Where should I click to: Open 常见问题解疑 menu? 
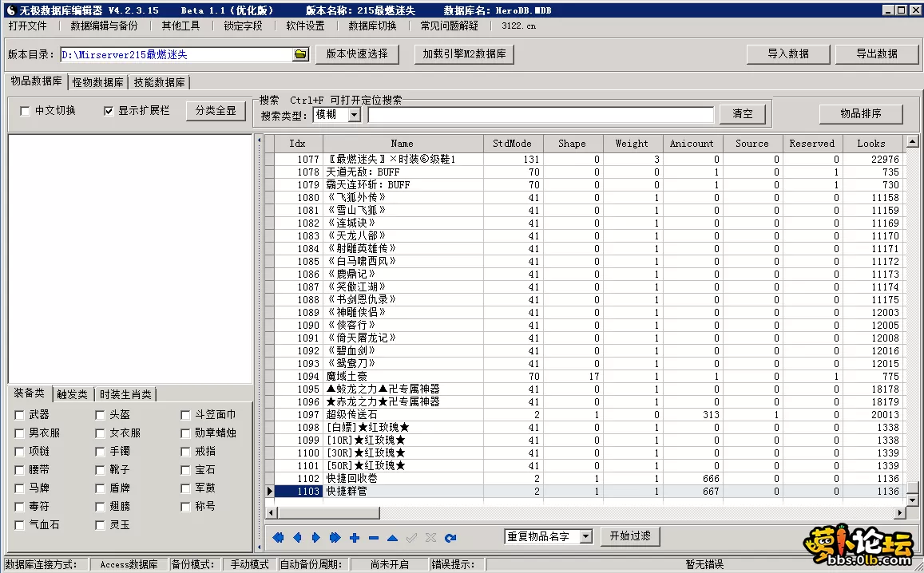tap(450, 26)
